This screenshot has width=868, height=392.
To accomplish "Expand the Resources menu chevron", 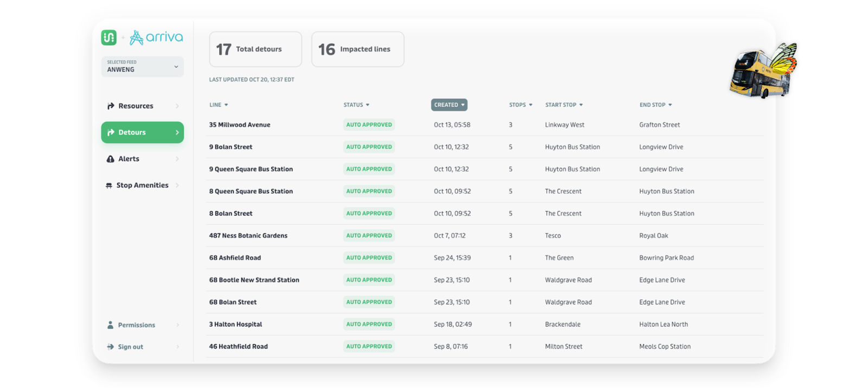I will (177, 106).
